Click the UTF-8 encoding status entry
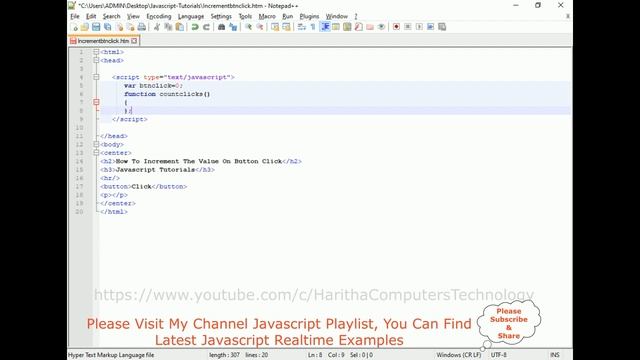Screen dimensions: 640x360 (499, 355)
